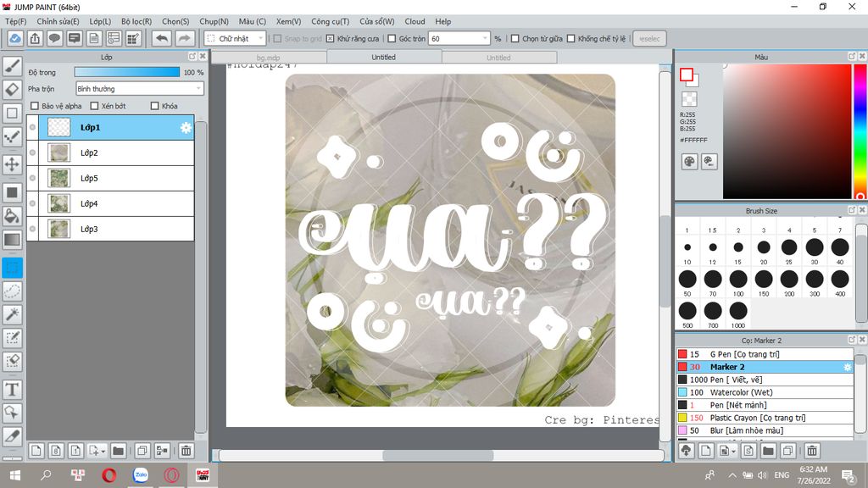Viewport: 868px width, 488px height.
Task: Open Cloud menu
Action: click(415, 21)
